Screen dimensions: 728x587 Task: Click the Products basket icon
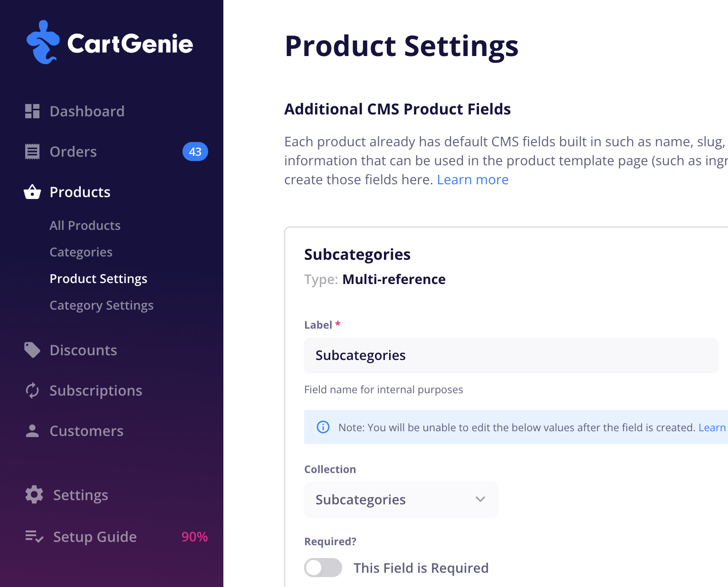(32, 192)
